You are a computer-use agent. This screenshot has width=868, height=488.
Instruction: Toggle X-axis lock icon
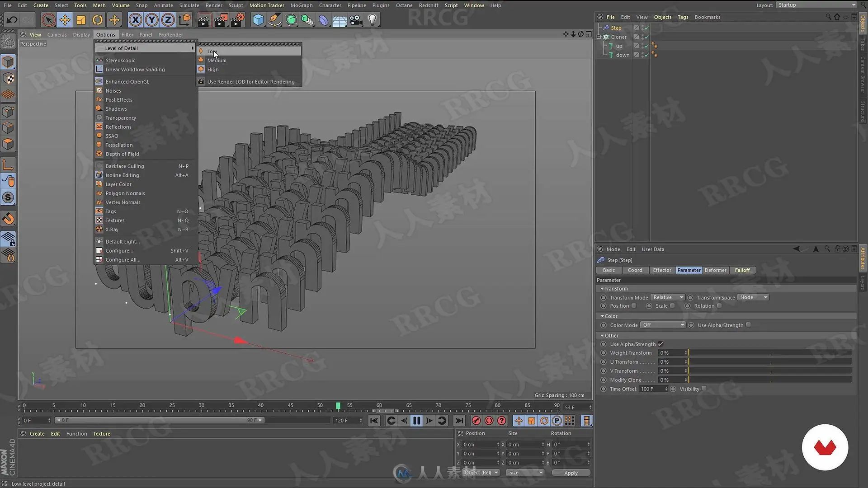coord(135,20)
